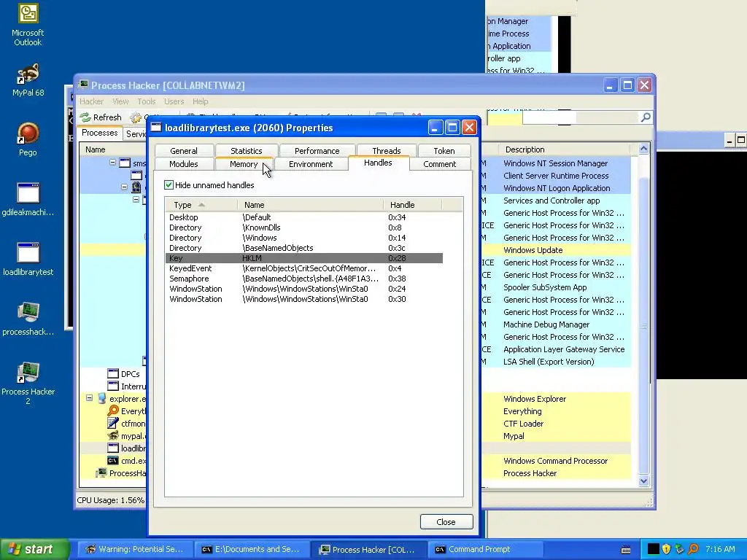The width and height of the screenshot is (747, 560).
Task: Click the process list scroll down arrow
Action: click(643, 481)
